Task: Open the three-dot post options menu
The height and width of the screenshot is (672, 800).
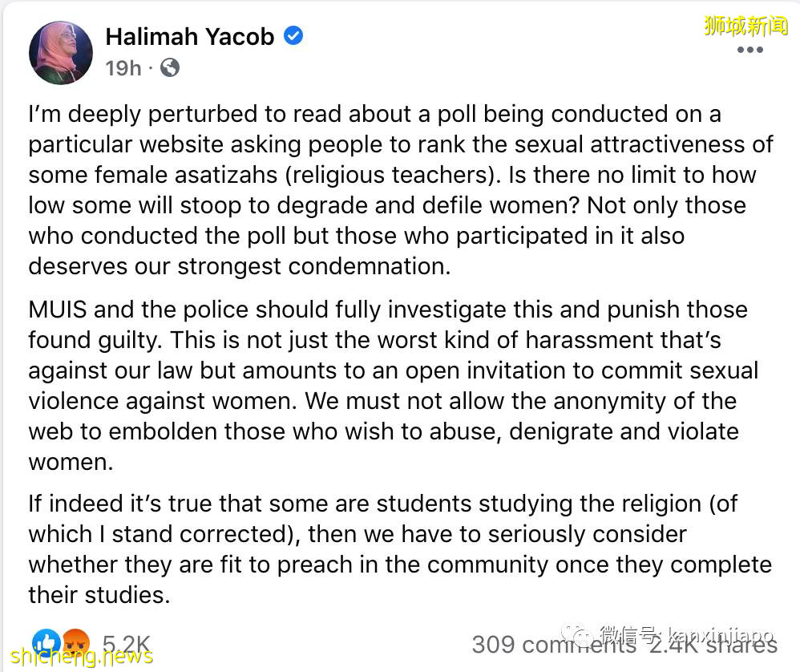Action: pos(749,50)
